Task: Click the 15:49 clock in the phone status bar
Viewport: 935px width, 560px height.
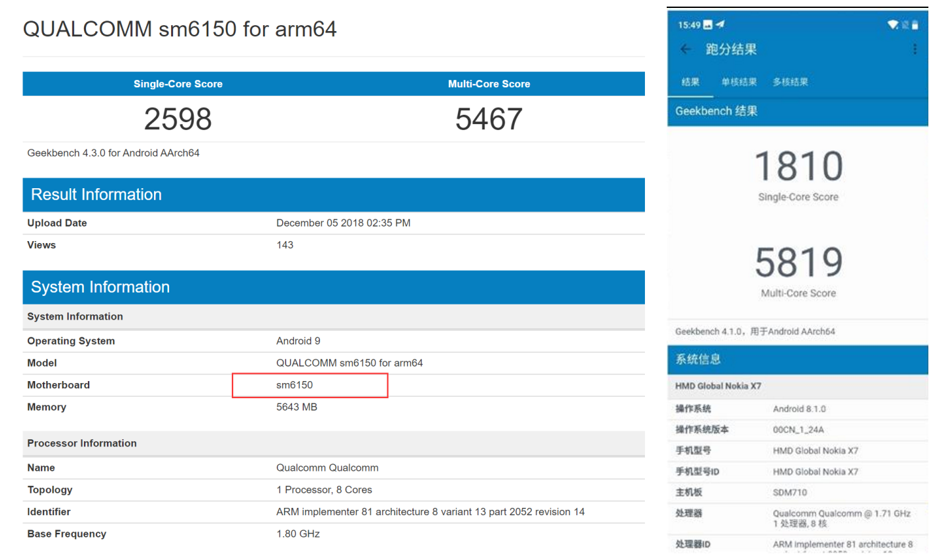Action: [689, 25]
